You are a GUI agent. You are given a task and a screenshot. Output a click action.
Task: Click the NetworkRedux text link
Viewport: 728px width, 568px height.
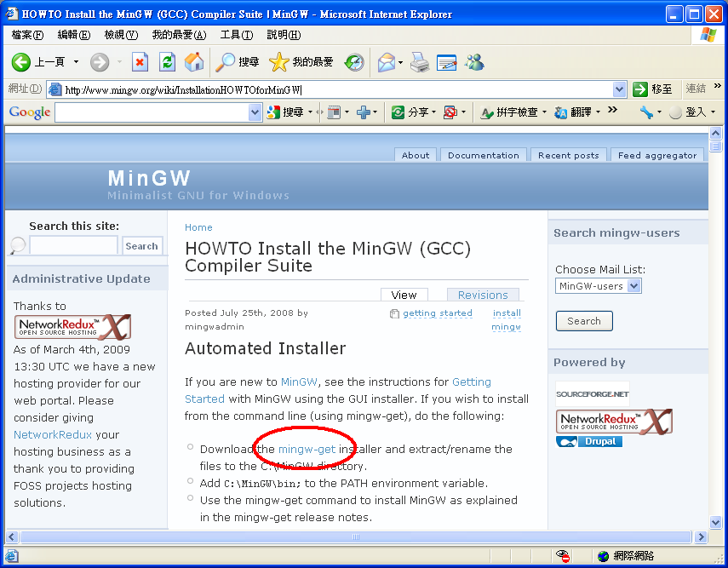point(53,434)
